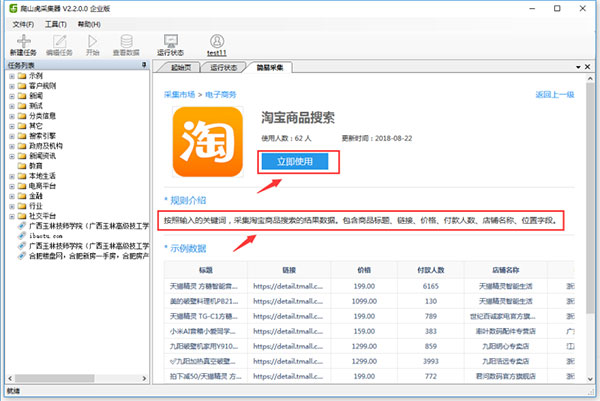
Task: Switch to the 起始页 tab
Action: [181, 67]
